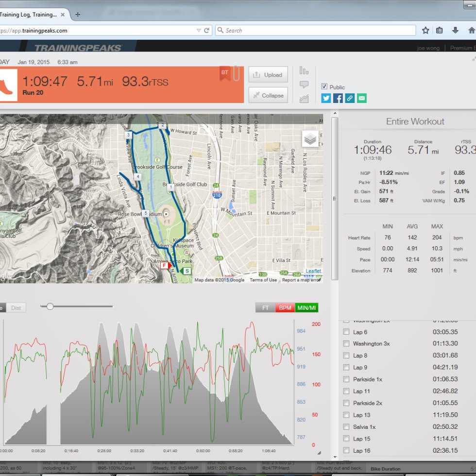Toggle the BPM heart rate series
Screen dimensions: 476x476
coord(285,308)
